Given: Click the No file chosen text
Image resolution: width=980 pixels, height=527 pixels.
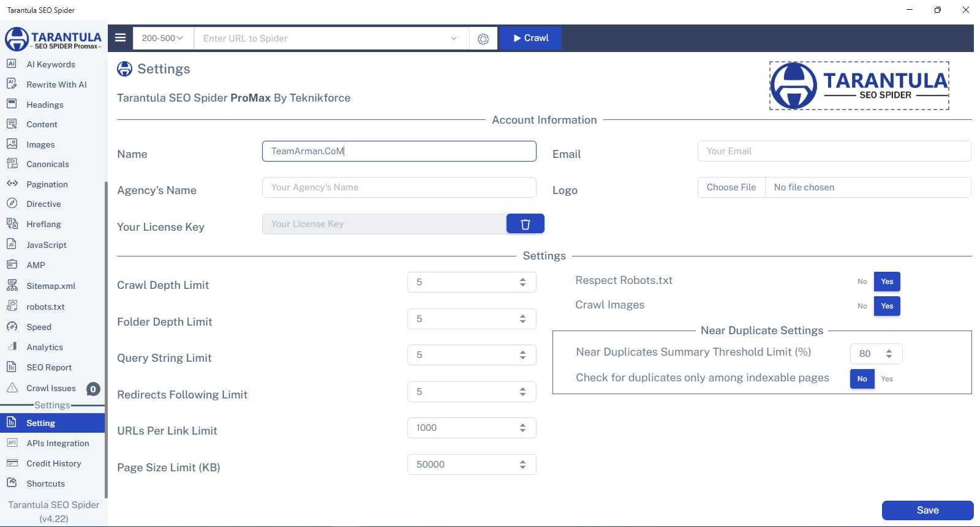Looking at the screenshot, I should [804, 187].
